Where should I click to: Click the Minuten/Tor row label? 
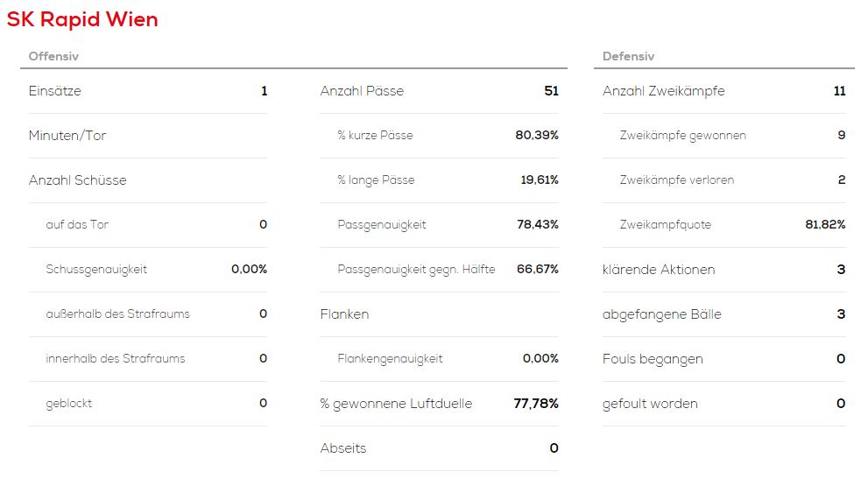click(x=67, y=136)
